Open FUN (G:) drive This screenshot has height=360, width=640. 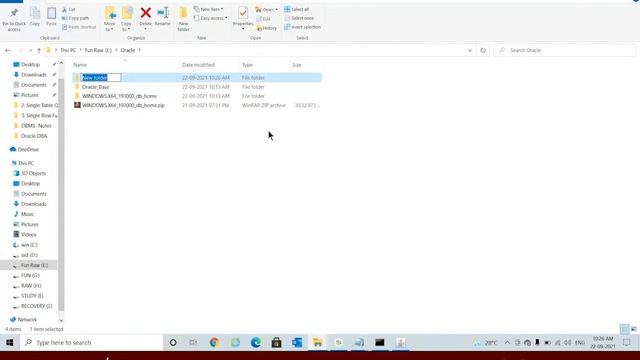(x=30, y=275)
